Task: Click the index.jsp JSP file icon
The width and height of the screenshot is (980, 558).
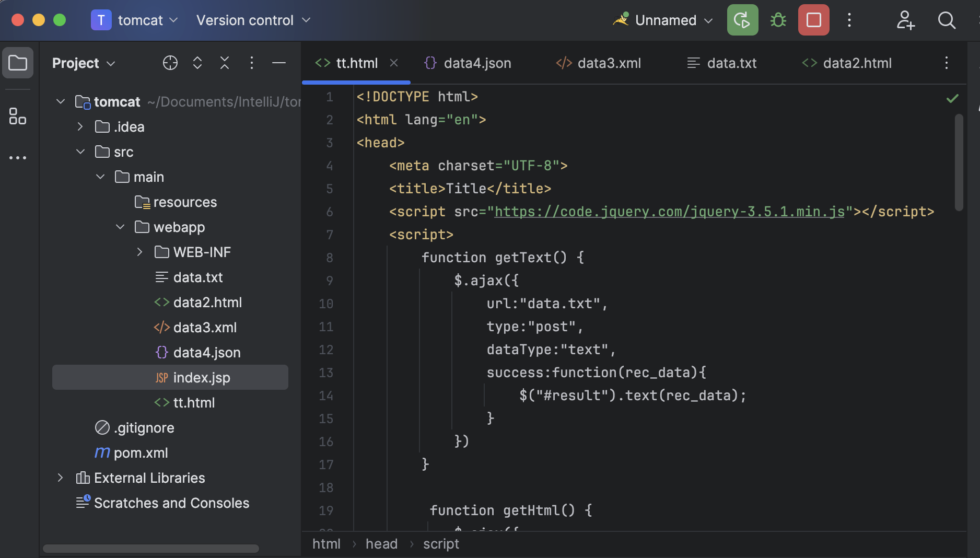Action: [161, 378]
